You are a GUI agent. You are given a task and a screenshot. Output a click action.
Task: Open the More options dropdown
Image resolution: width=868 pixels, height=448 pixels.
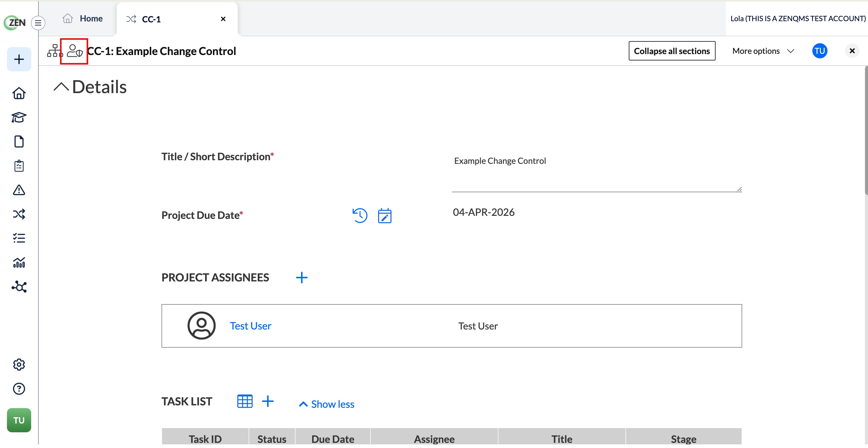pyautogui.click(x=764, y=51)
